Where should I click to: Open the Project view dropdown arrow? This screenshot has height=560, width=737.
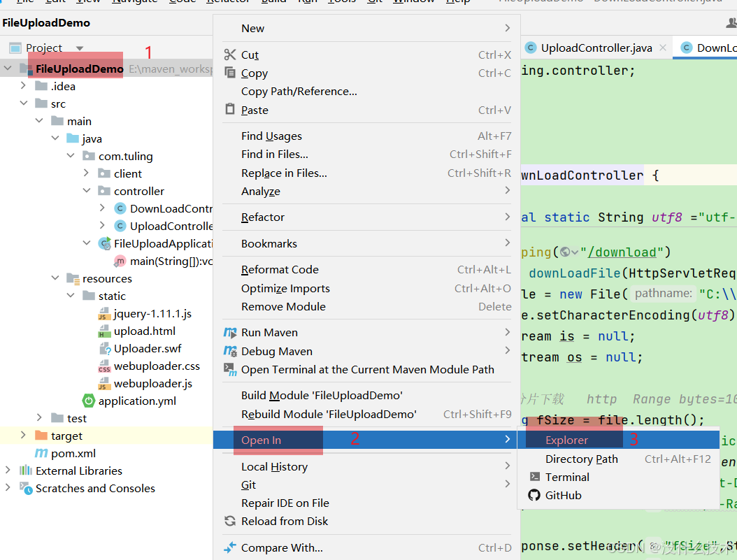pos(80,48)
